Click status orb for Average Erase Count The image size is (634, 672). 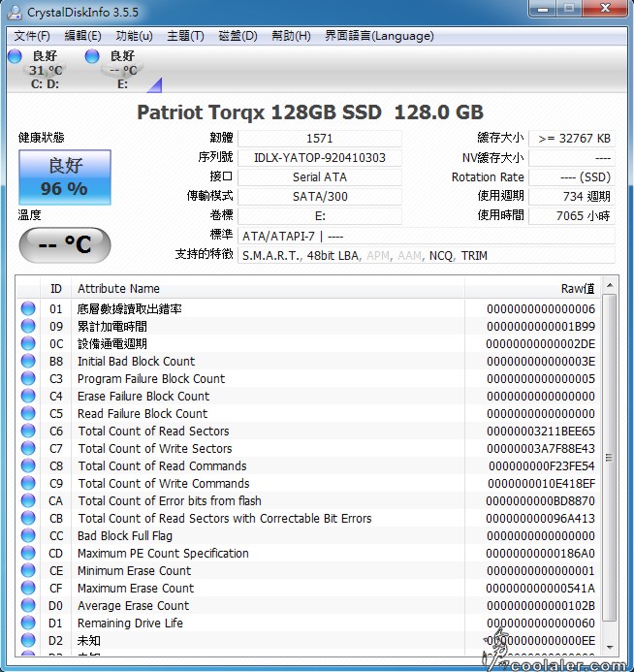[28, 605]
